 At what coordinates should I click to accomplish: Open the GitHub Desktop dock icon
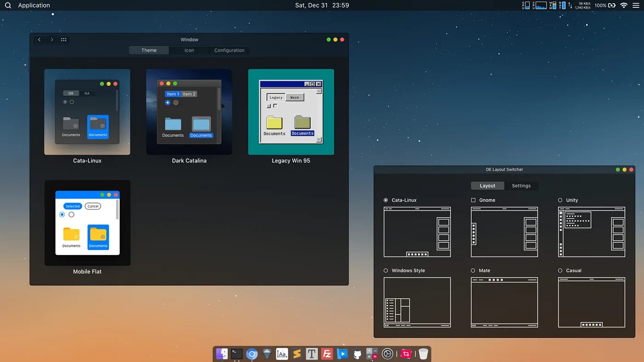(x=357, y=354)
